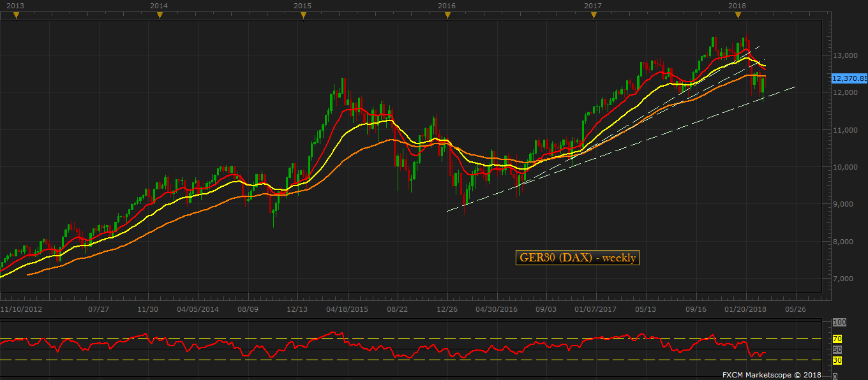Click the 2013 year triangle marker
Image resolution: width=868 pixels, height=380 pixels.
pyautogui.click(x=17, y=16)
